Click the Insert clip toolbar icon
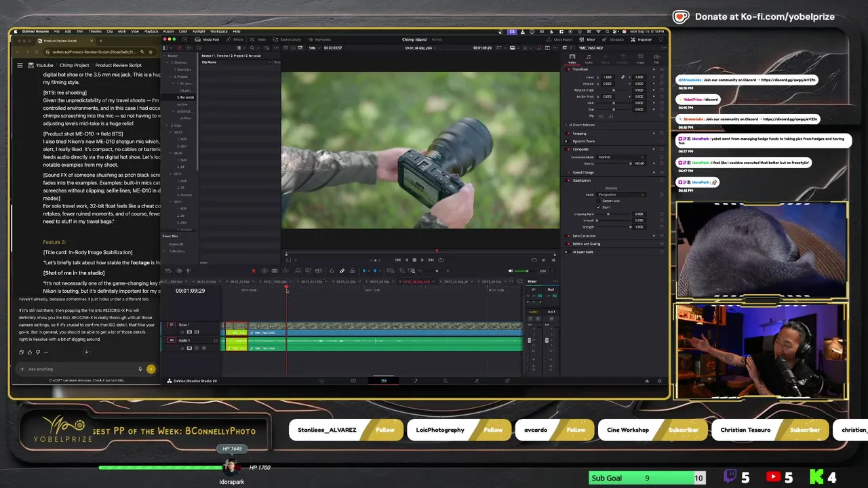This screenshot has width=868, height=488. pos(298,271)
